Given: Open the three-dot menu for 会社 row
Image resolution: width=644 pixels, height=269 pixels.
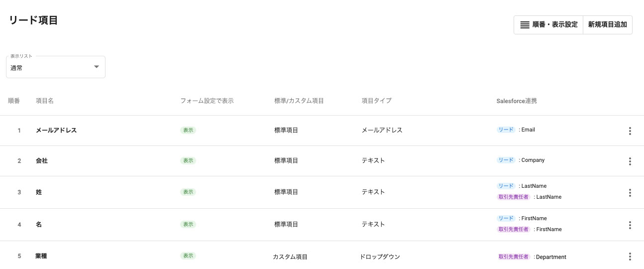Looking at the screenshot, I should point(630,161).
